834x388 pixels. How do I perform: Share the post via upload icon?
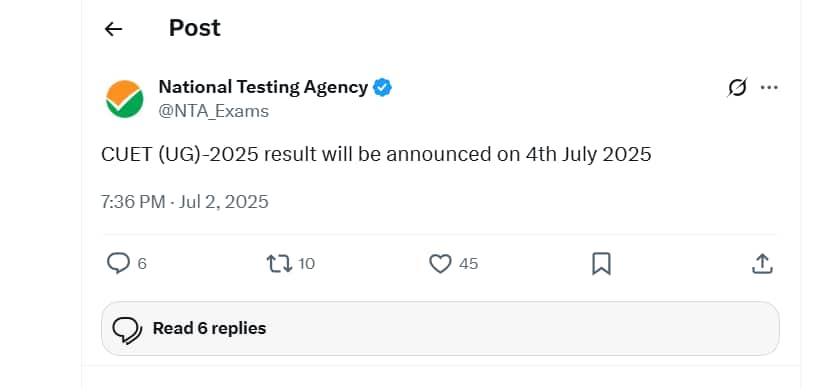[762, 264]
